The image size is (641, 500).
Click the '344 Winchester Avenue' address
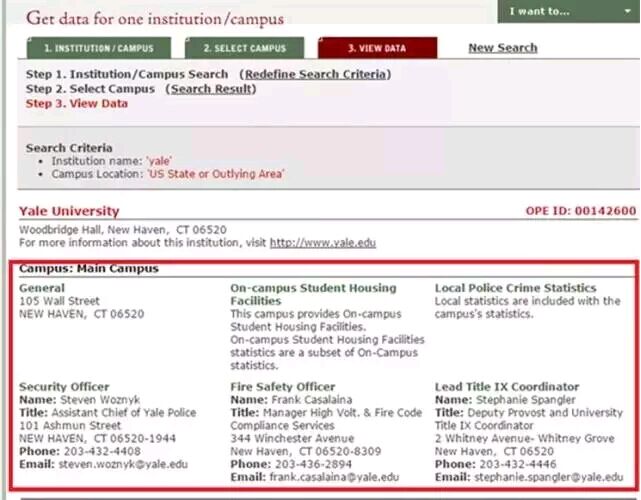pos(292,439)
